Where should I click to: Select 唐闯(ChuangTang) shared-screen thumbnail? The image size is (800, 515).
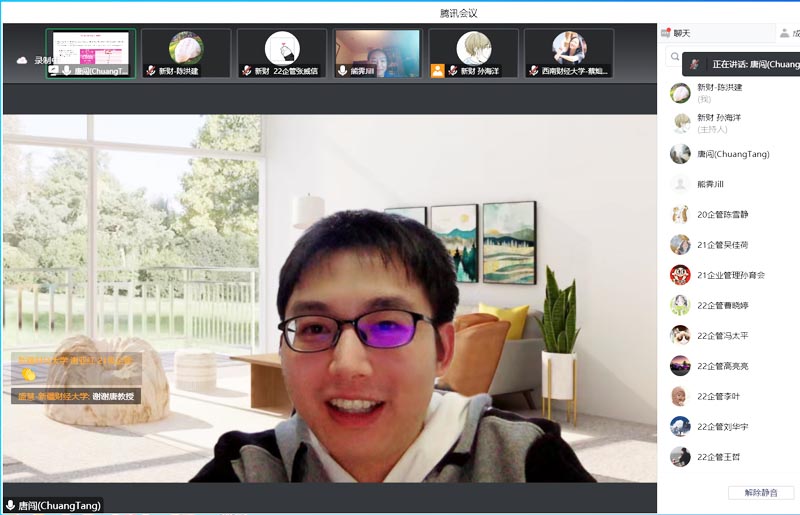click(90, 52)
